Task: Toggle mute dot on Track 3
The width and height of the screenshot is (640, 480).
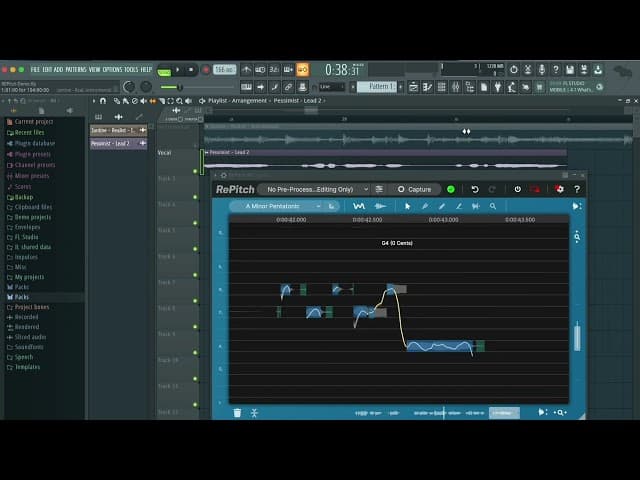Action: [195, 197]
